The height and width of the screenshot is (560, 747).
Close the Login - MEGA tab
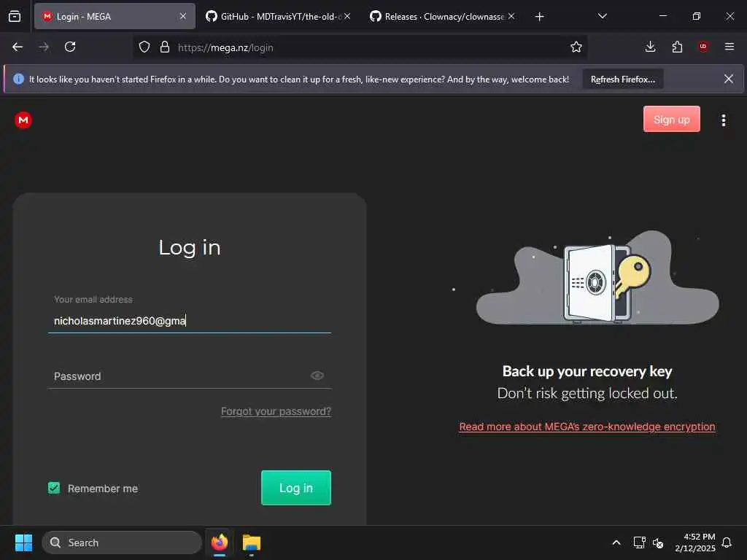(183, 17)
